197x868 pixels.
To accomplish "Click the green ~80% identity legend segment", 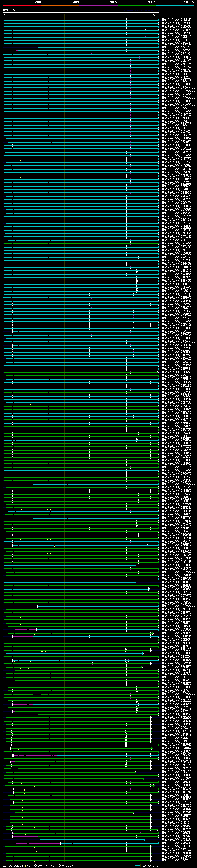I will coord(137,6).
